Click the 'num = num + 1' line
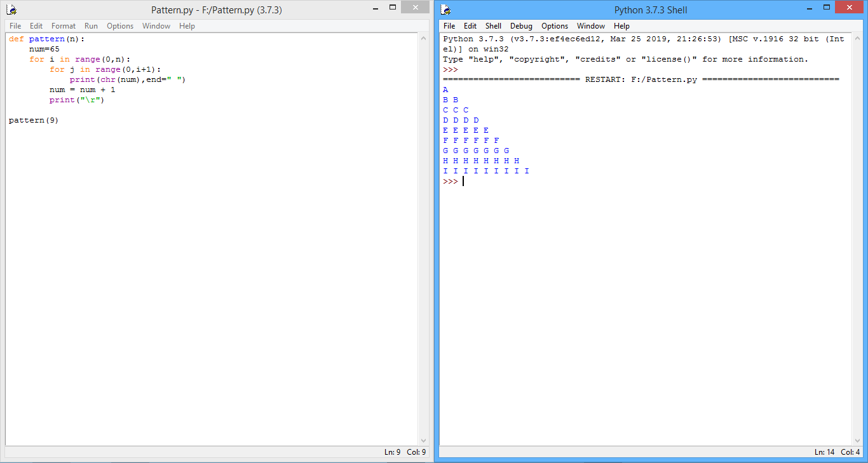This screenshot has height=463, width=868. point(83,90)
